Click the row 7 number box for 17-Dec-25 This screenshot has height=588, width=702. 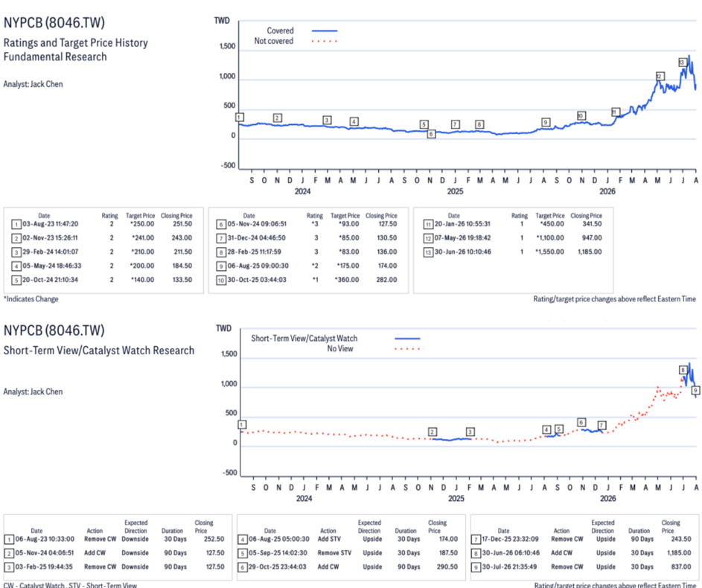tap(476, 539)
